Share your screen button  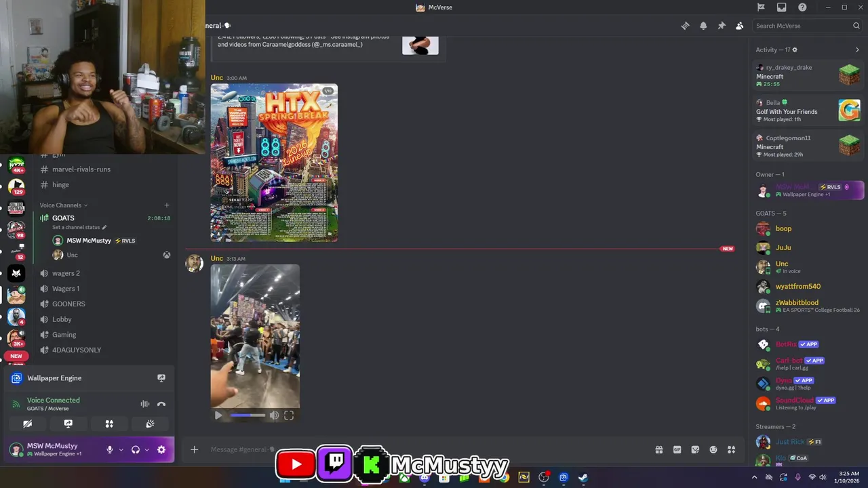point(68,424)
